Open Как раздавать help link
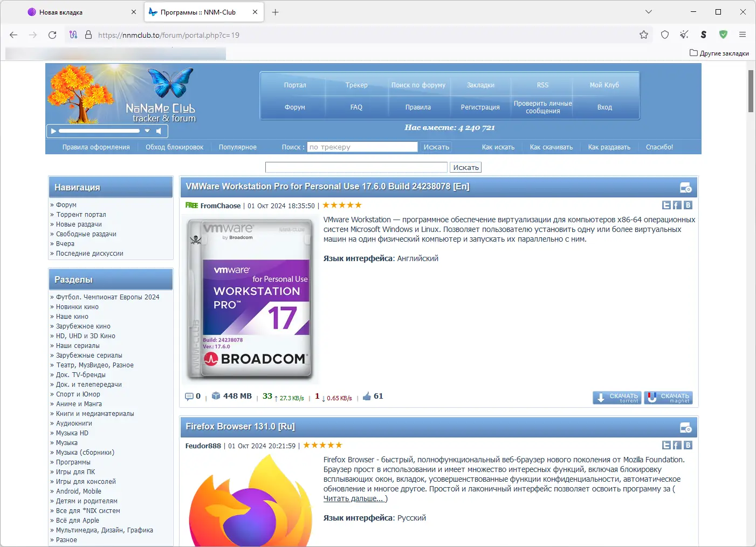This screenshot has height=547, width=756. click(609, 147)
